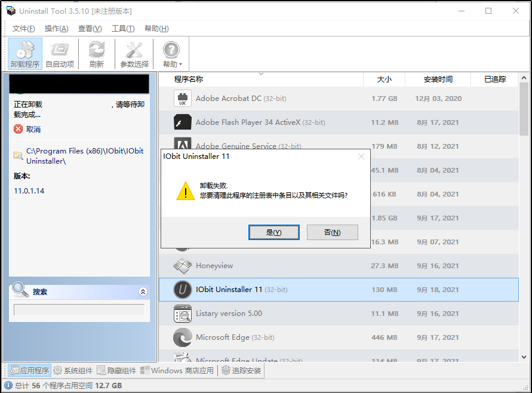Screen dimensions: 532x393
Task: Sort by 大小 column header
Action: click(x=384, y=79)
